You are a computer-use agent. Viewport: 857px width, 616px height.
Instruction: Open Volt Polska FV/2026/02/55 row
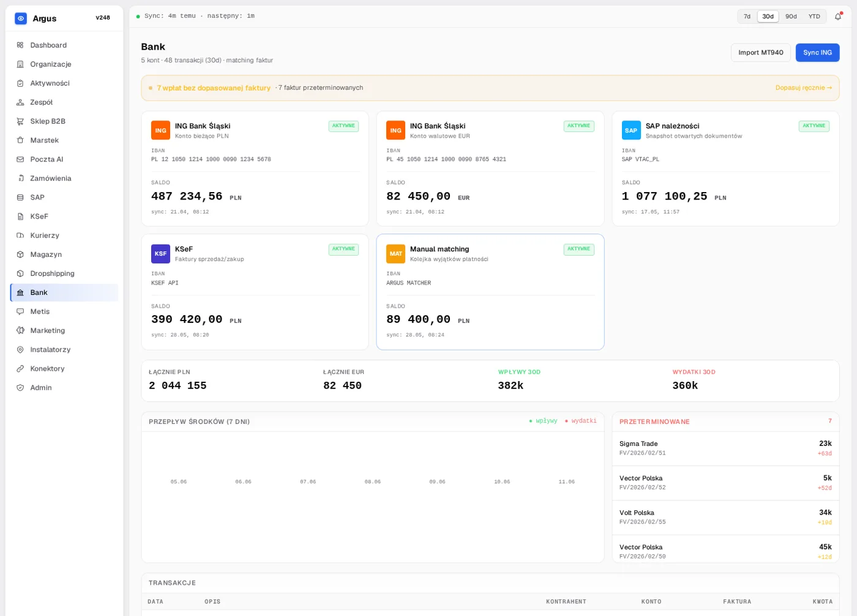(725, 518)
